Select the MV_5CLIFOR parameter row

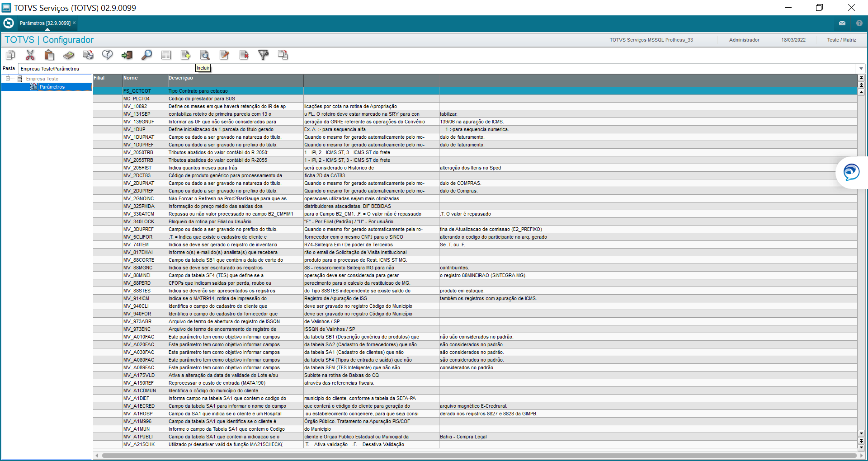point(475,237)
